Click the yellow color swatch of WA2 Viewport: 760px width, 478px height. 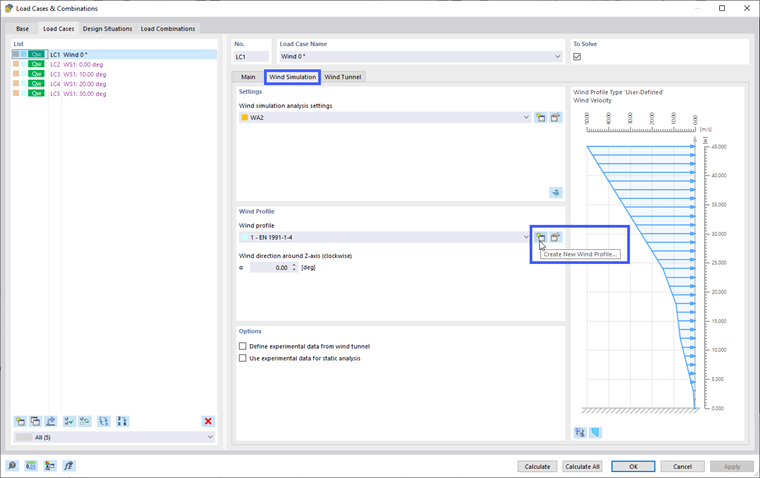[245, 117]
